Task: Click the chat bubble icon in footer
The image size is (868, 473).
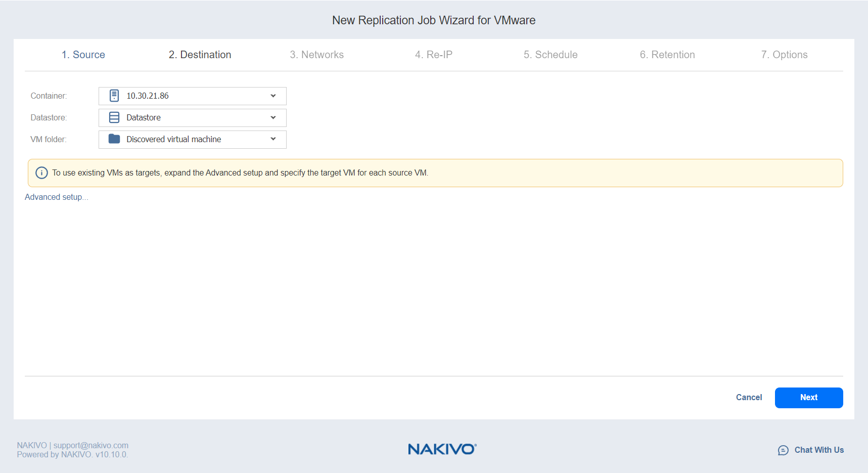Action: tap(783, 450)
